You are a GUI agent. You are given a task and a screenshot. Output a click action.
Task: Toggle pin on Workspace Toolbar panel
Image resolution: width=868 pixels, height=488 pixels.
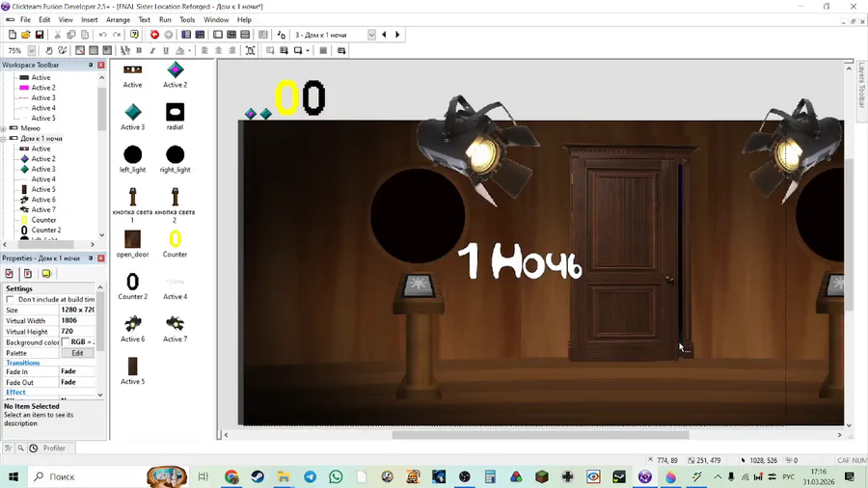coord(91,65)
